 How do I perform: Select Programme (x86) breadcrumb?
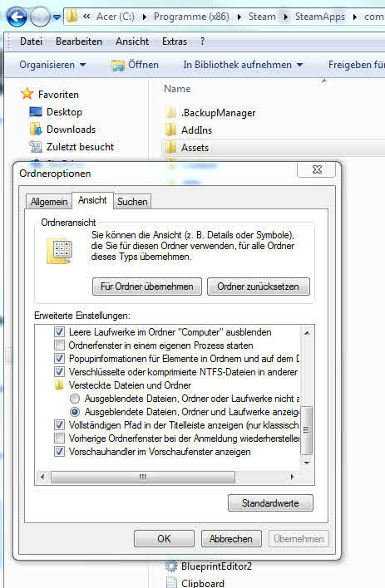pos(191,17)
